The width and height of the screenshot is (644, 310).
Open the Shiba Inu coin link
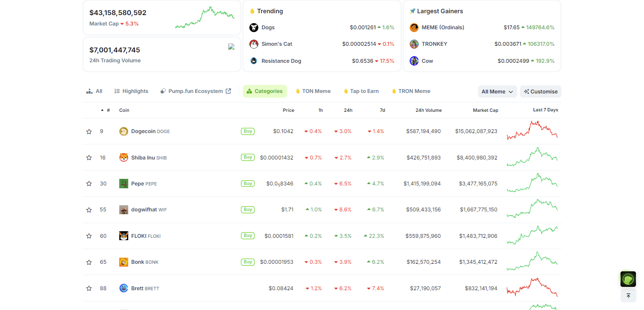pyautogui.click(x=149, y=158)
